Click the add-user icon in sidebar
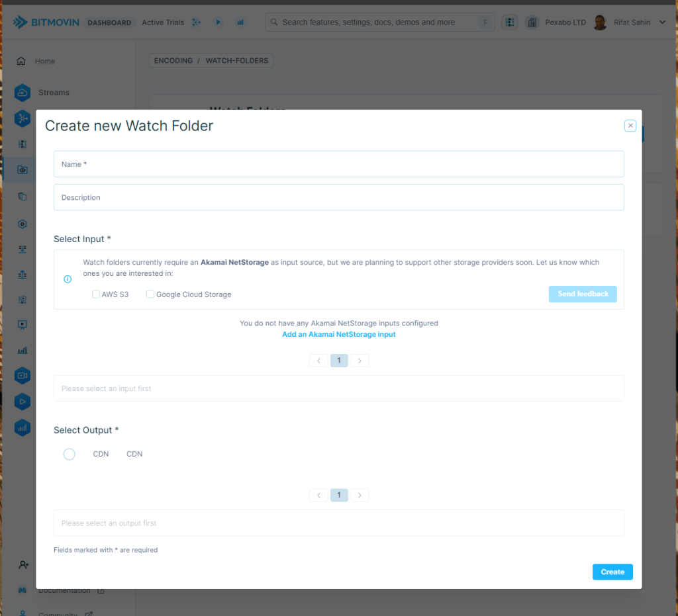 (23, 564)
